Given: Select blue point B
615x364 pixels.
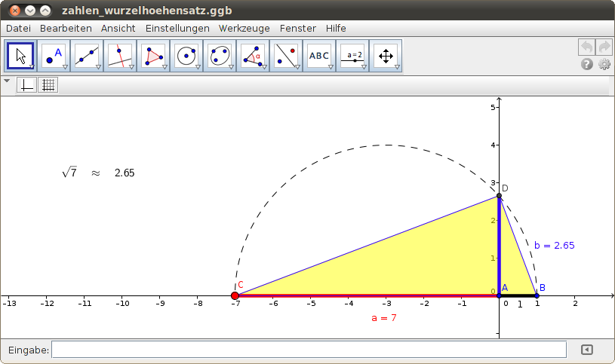Looking at the screenshot, I should click(x=537, y=296).
